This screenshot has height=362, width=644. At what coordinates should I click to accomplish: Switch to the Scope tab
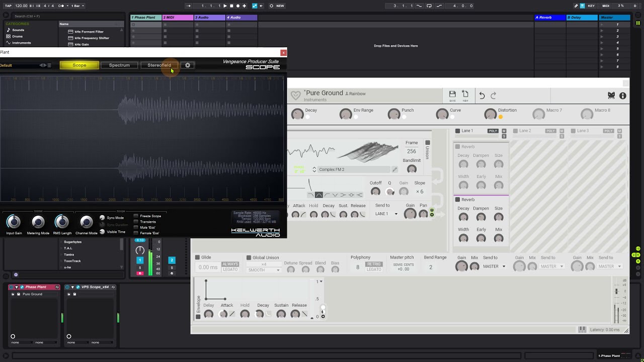79,65
